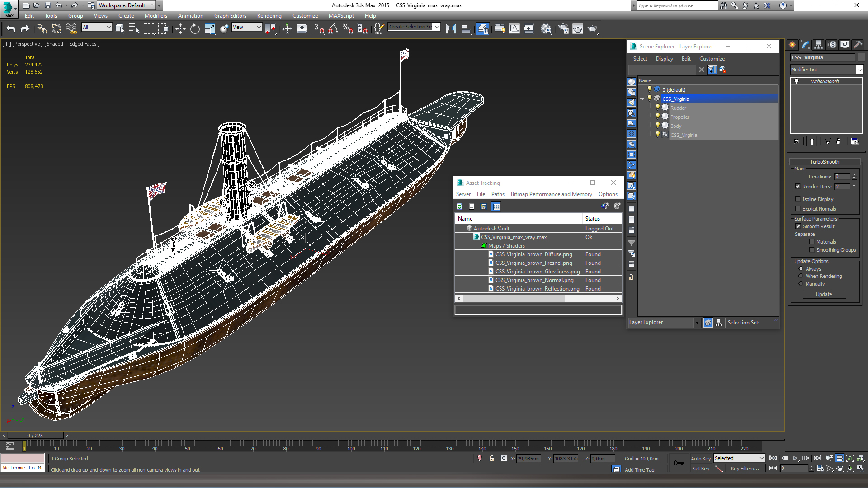Screen dimensions: 868x488
Task: Open the reference coordinate View dropdown
Action: point(247,27)
